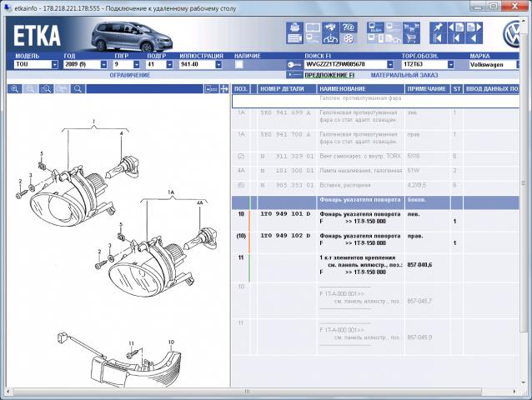
Task: Click the print icon in top toolbar
Action: tap(294, 27)
